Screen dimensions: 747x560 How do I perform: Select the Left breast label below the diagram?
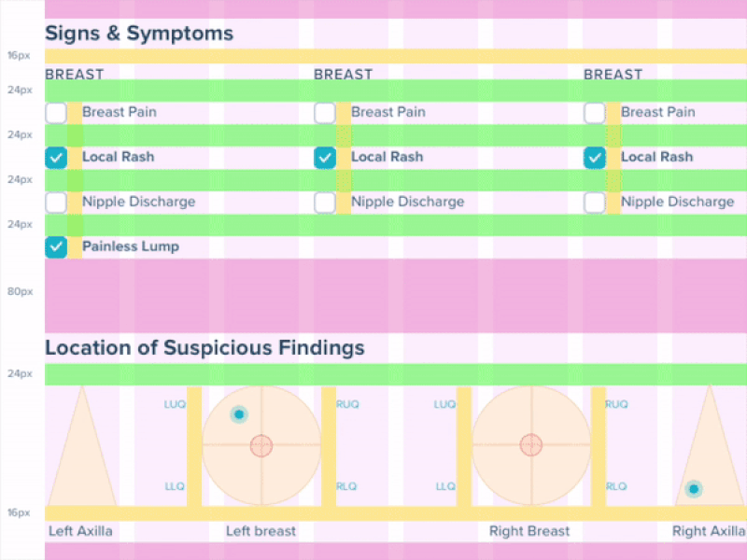[261, 530]
